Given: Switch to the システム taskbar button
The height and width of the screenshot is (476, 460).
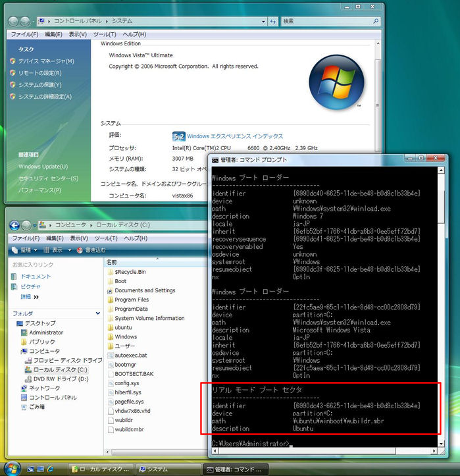Looking at the screenshot, I should (168, 469).
